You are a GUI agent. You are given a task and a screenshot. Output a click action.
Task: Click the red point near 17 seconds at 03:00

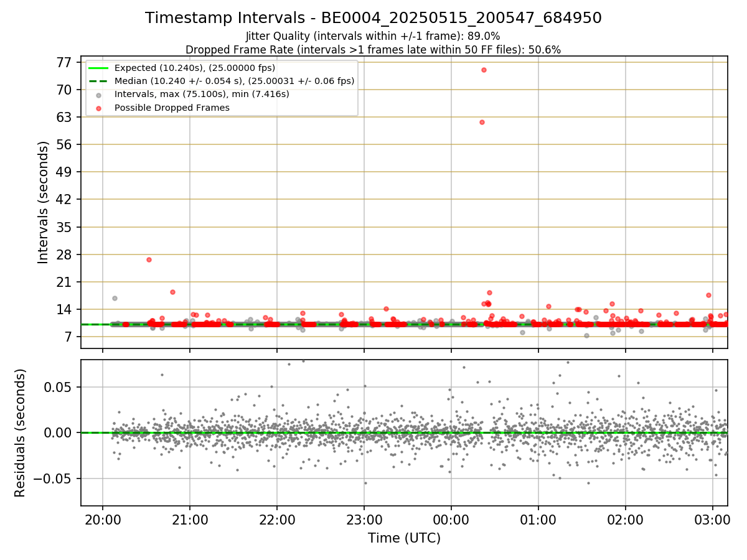708,295
